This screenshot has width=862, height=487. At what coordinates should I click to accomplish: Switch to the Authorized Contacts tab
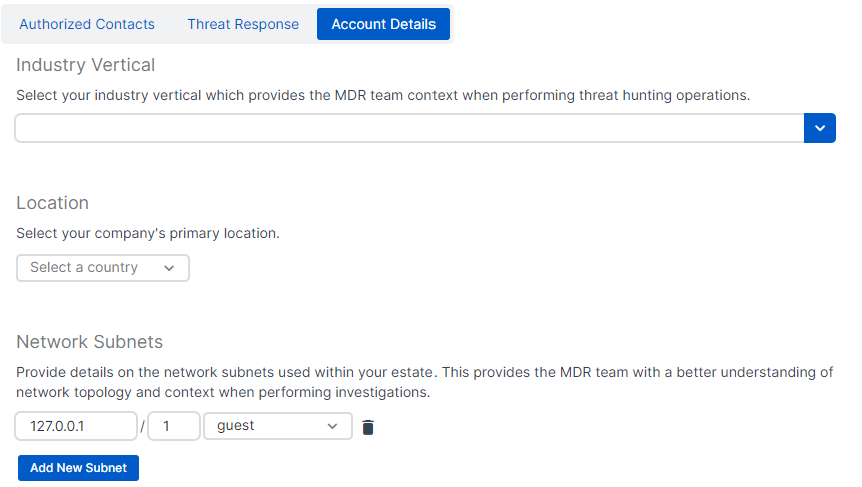[x=87, y=24]
